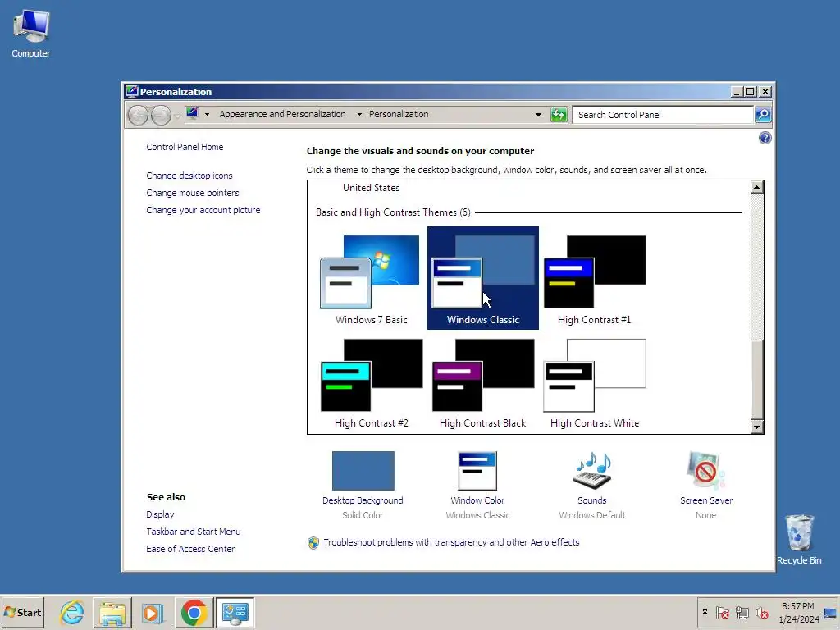
Task: Click the Personalization taskbar button
Action: pos(235,612)
